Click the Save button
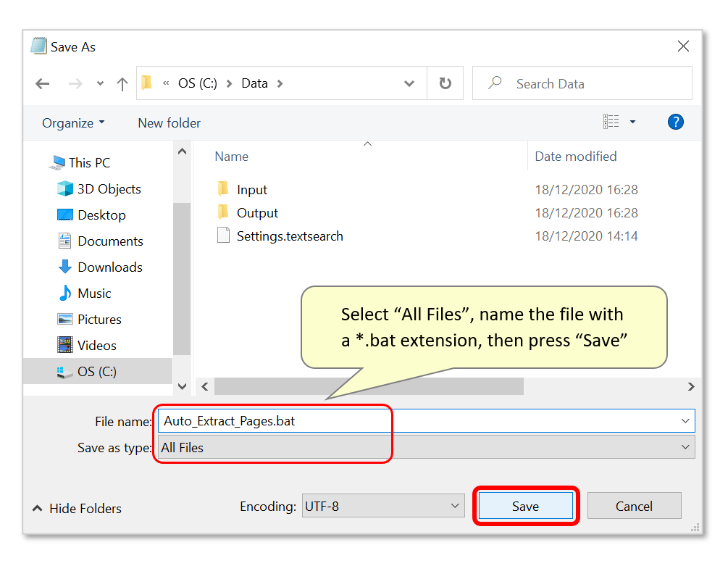This screenshot has width=728, height=566. coord(526,506)
